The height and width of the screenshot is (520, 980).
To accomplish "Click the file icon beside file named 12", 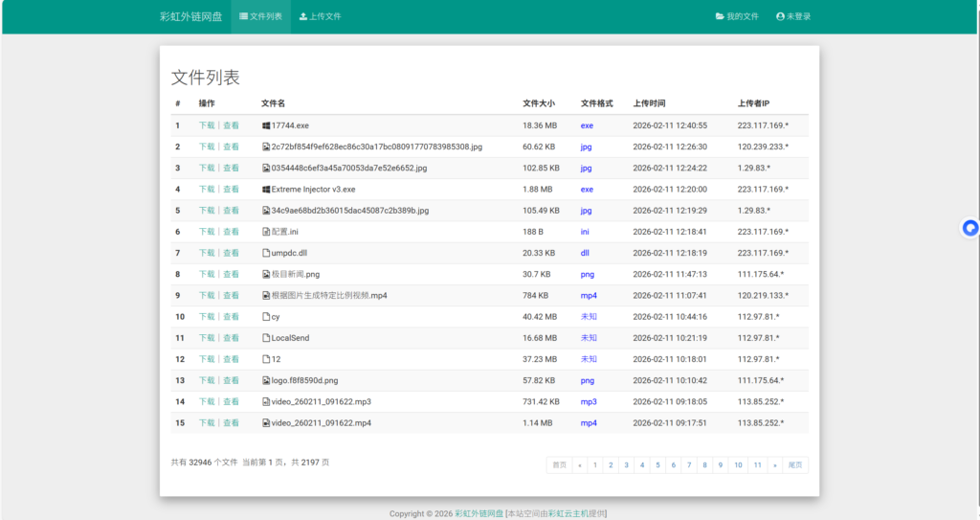I will pyautogui.click(x=266, y=360).
